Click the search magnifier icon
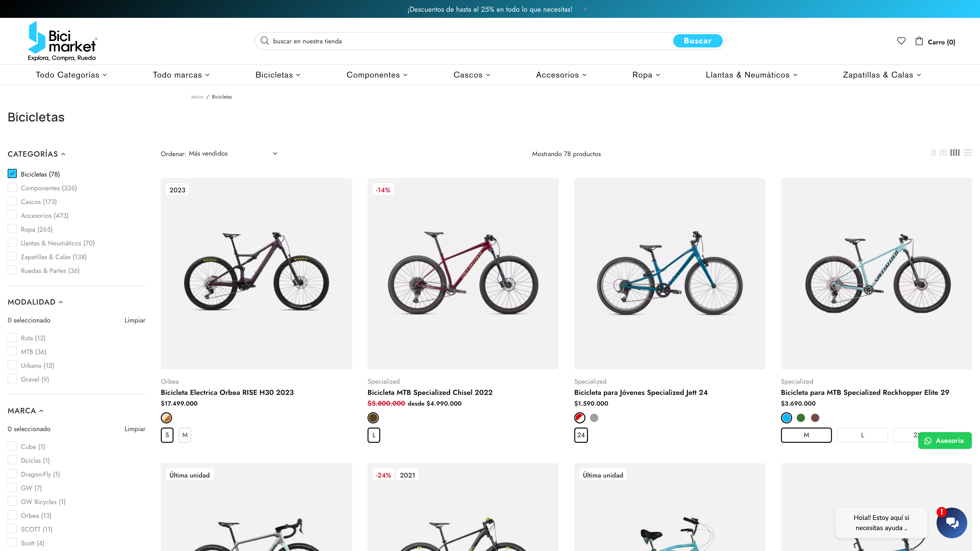The height and width of the screenshot is (551, 980). [265, 41]
